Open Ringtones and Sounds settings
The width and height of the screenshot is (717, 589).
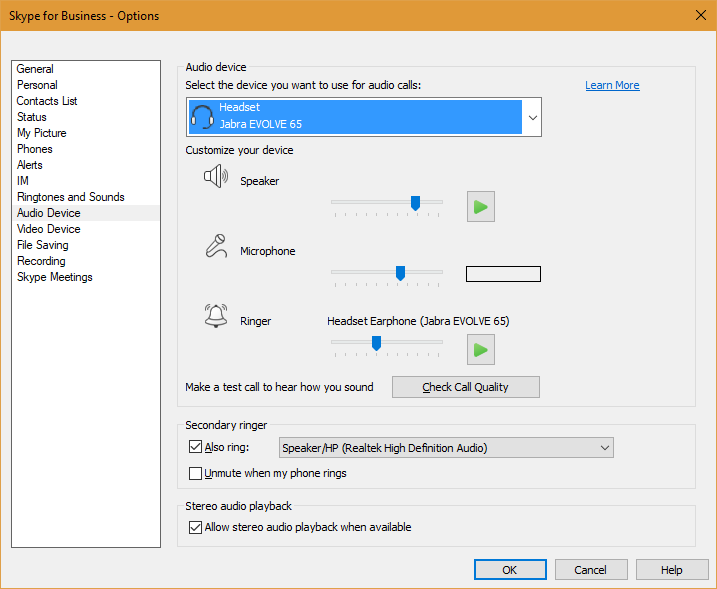point(86,197)
